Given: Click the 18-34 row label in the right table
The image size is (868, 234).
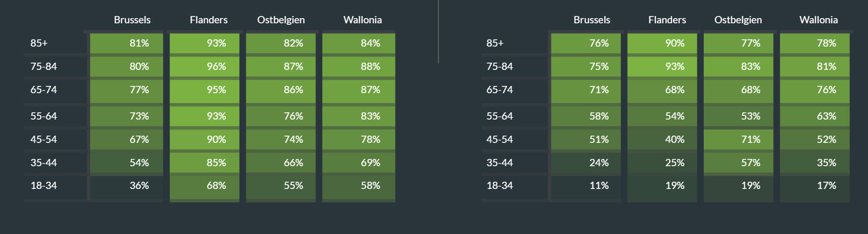Looking at the screenshot, I should 500,185.
